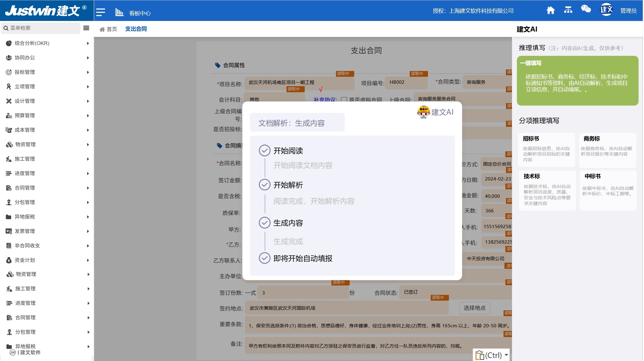644x361 pixels.
Task: Toggle the 是否虚拟合同 checkbox
Action: (x=344, y=100)
